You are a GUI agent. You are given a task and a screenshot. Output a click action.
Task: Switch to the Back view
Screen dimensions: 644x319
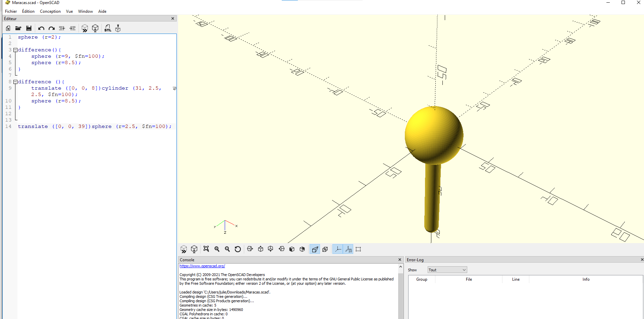302,249
